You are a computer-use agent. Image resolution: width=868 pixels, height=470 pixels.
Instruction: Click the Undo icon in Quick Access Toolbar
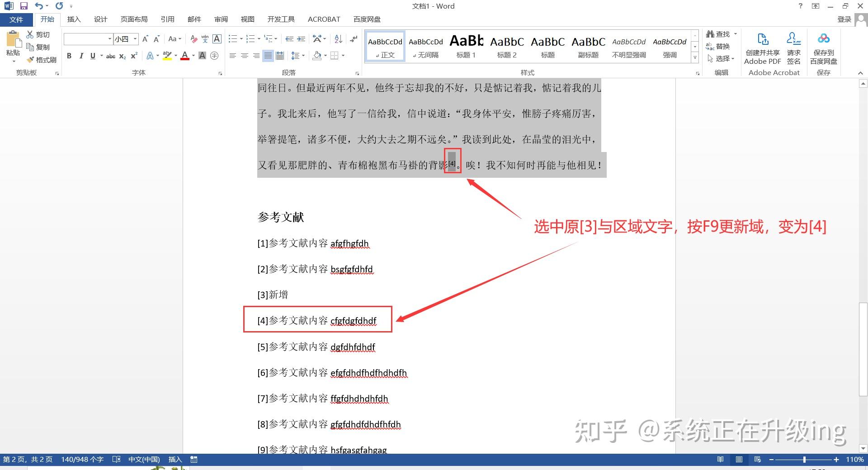[x=39, y=6]
